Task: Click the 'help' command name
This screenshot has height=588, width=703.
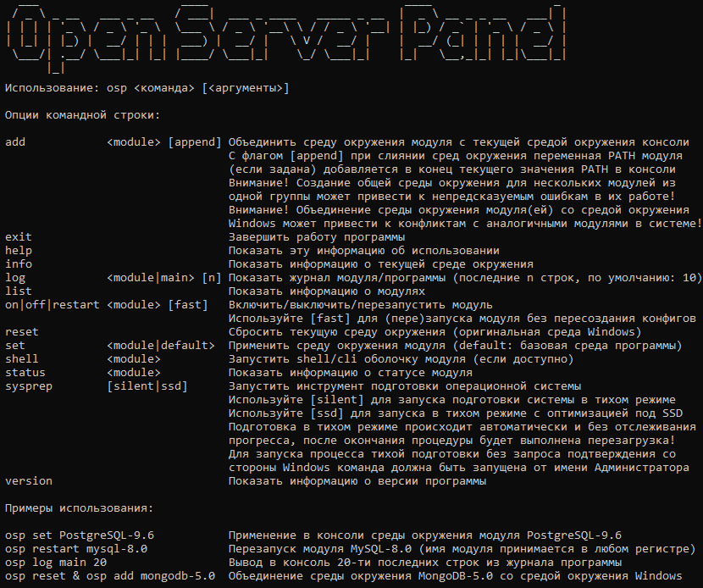Action: 19,250
